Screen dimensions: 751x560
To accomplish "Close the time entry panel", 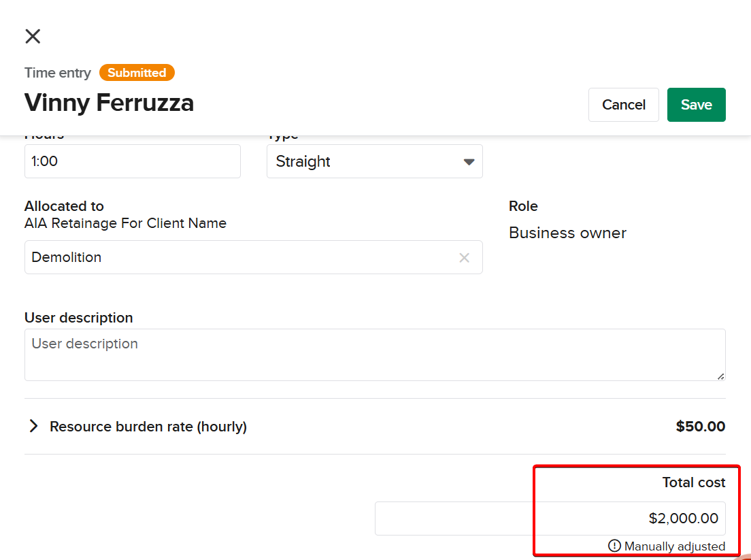I will (33, 37).
